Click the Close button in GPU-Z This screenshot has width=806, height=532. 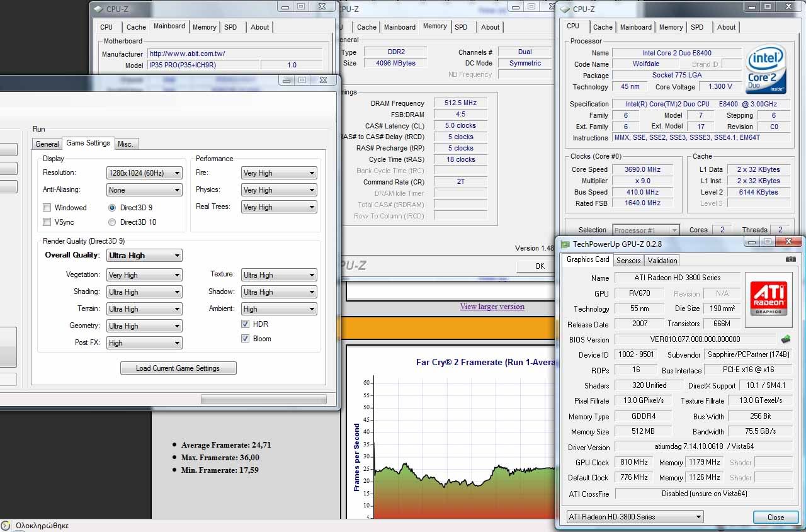coord(776,518)
